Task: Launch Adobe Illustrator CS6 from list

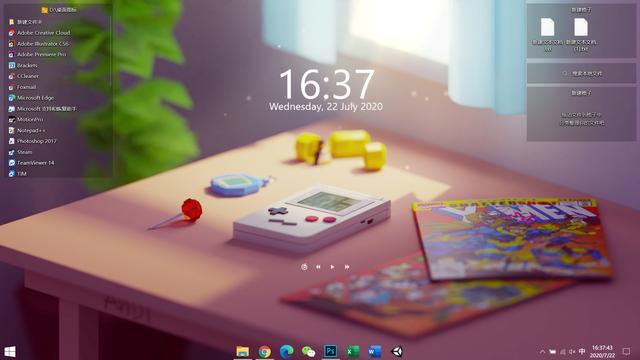Action: coord(39,44)
